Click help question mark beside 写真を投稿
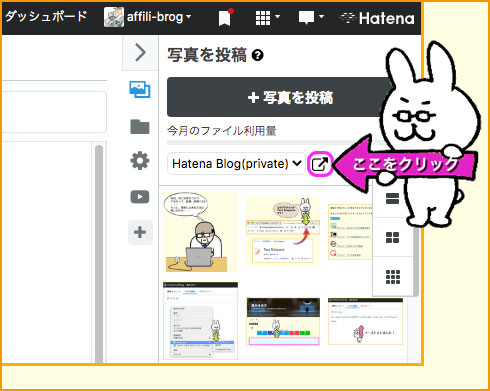490x391 pixels. coord(257,55)
